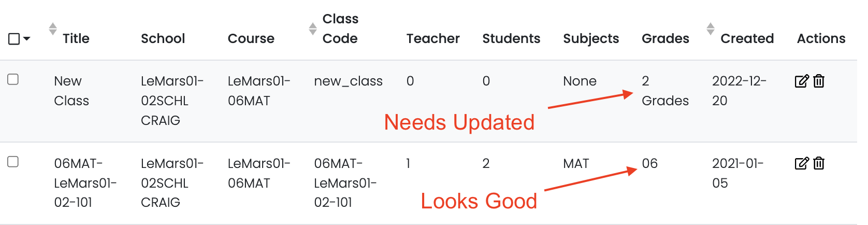Sort table by Title arrows
The width and height of the screenshot is (868, 225).
(x=52, y=29)
